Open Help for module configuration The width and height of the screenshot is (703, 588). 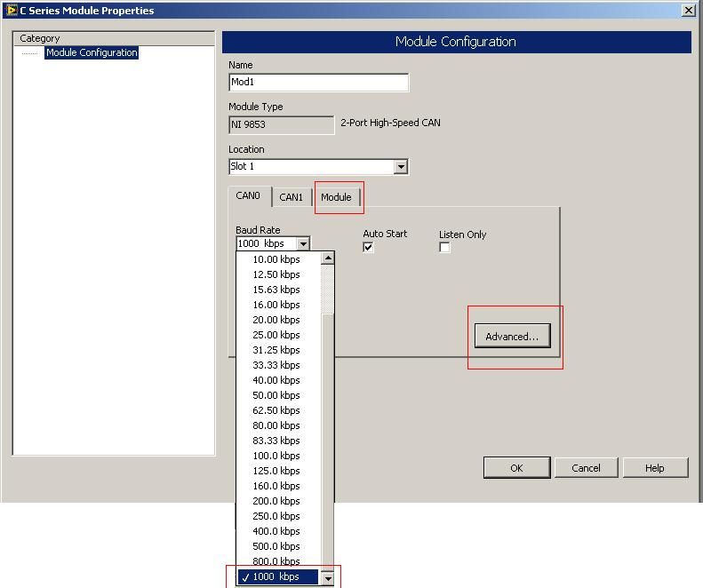[x=655, y=468]
